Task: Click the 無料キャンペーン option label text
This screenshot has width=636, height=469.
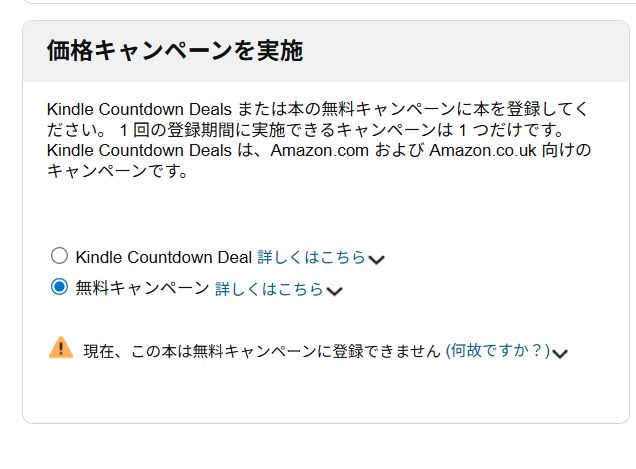Action: click(x=142, y=289)
